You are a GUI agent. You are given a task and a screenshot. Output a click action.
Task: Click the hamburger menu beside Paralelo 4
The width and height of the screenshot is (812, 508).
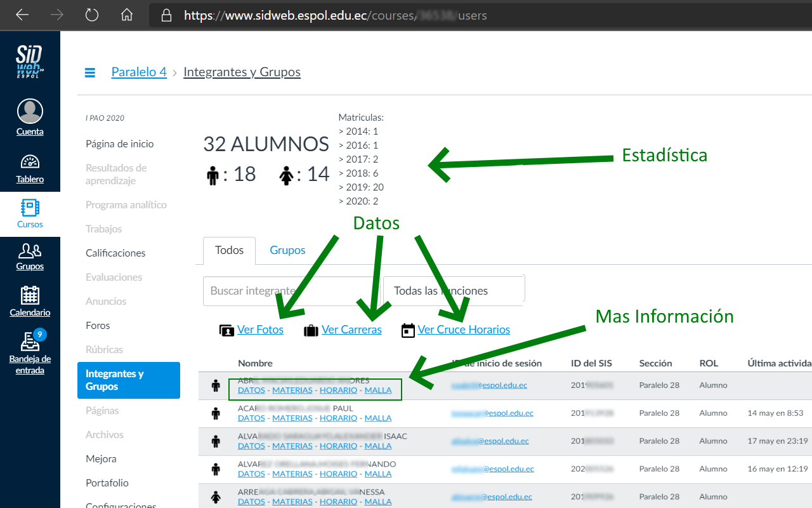point(89,72)
